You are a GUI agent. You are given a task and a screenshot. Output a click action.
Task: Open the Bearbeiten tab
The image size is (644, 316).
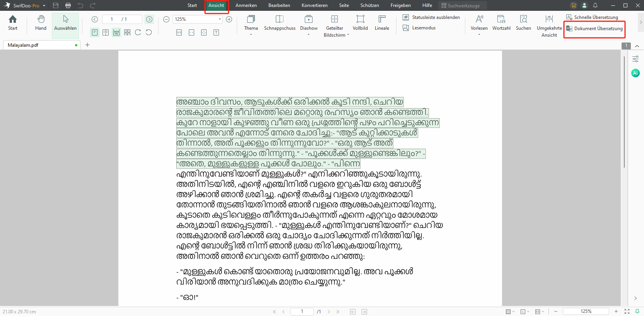pyautogui.click(x=279, y=5)
